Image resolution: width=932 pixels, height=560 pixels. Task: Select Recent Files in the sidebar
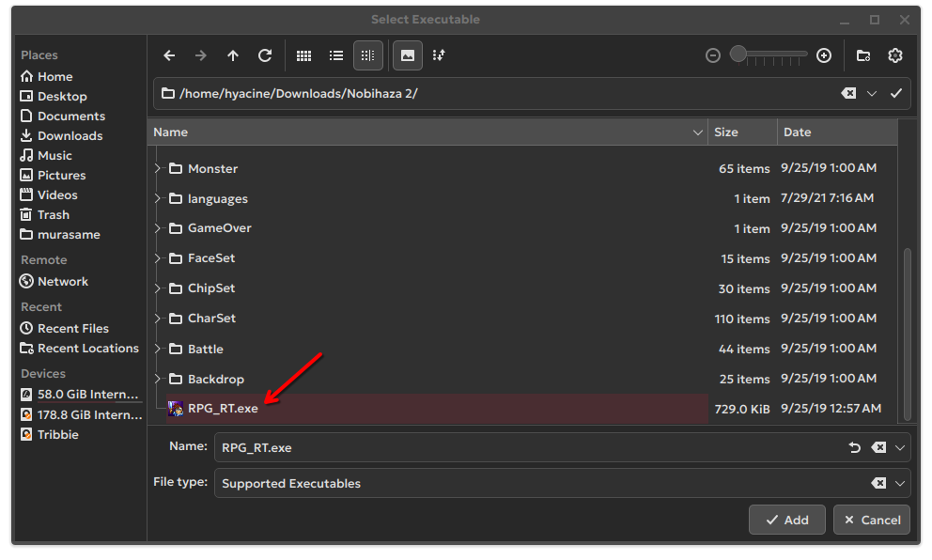72,328
